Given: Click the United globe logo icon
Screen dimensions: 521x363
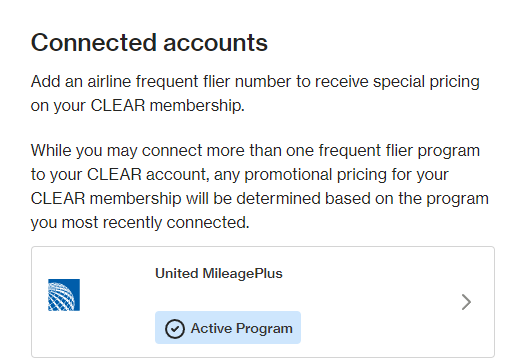Looking at the screenshot, I should point(64,295).
